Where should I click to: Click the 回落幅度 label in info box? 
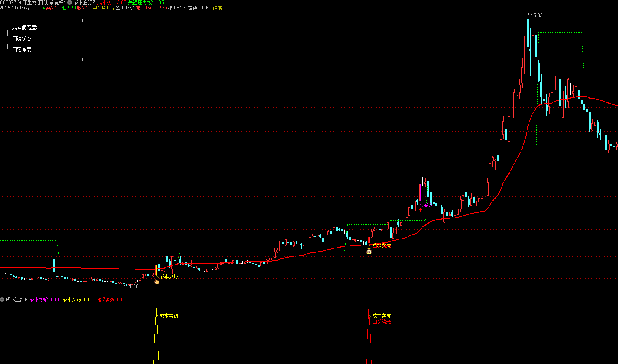22,49
